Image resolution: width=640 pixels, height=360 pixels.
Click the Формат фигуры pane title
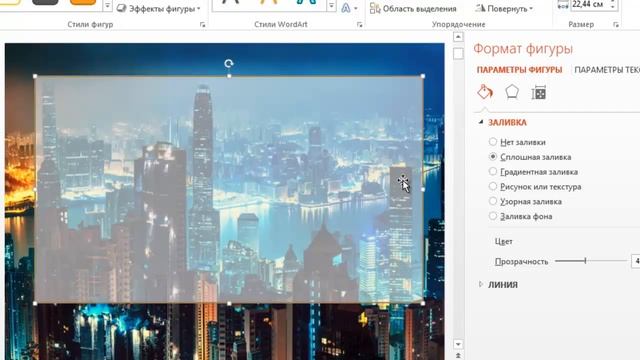(x=523, y=49)
